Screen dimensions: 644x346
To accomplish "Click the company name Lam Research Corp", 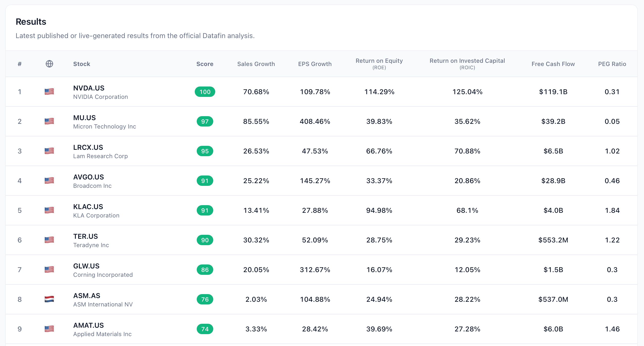I will 101,156.
